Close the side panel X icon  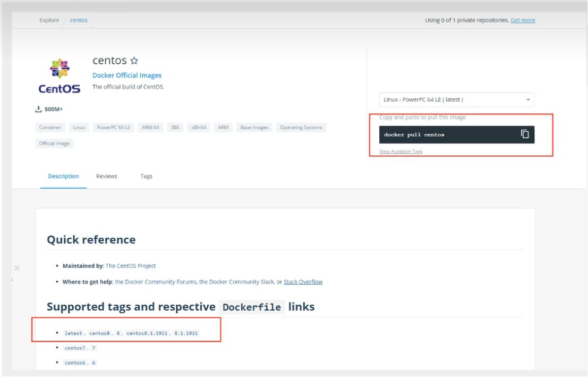coord(17,268)
